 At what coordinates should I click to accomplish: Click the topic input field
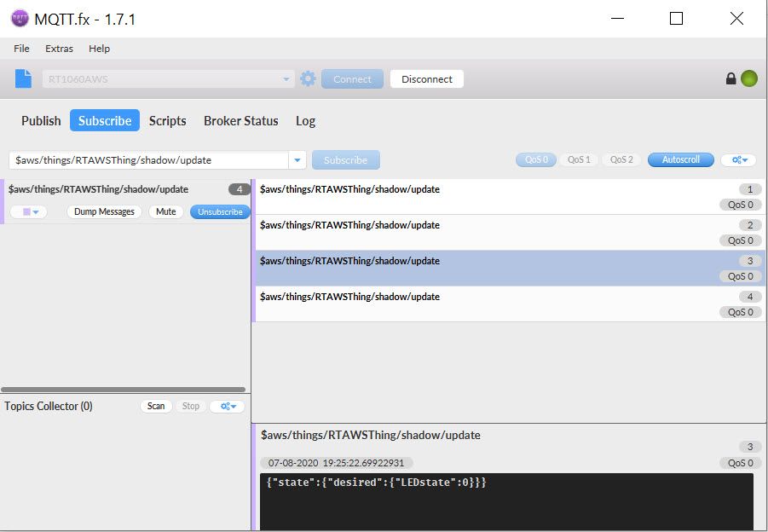pyautogui.click(x=149, y=160)
